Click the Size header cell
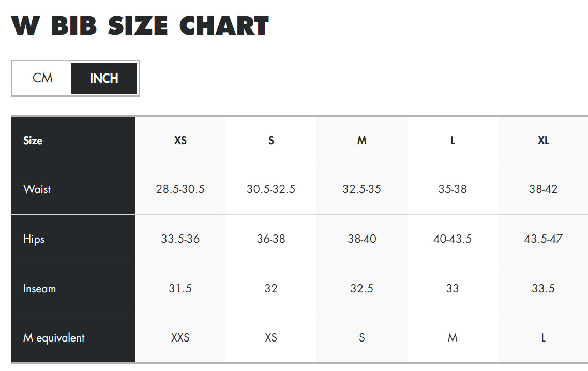The height and width of the screenshot is (371, 588). tap(33, 140)
